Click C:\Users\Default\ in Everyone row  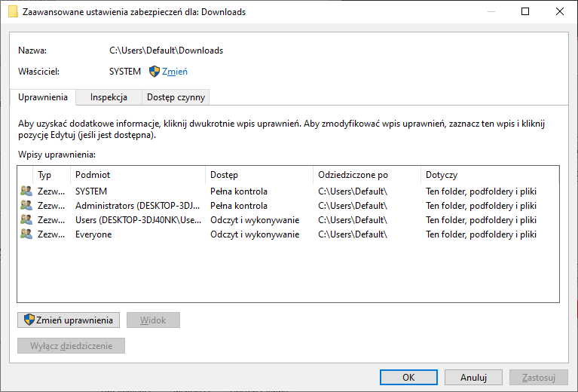coord(353,234)
